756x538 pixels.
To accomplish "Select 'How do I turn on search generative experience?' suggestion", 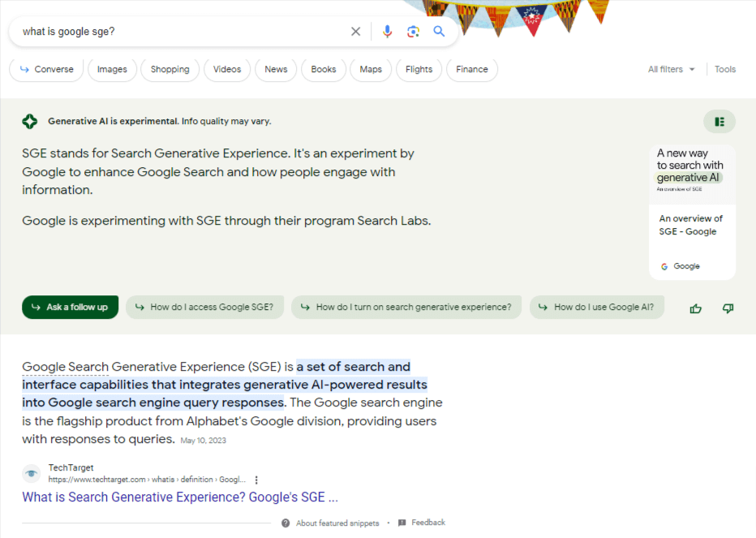I will point(406,307).
